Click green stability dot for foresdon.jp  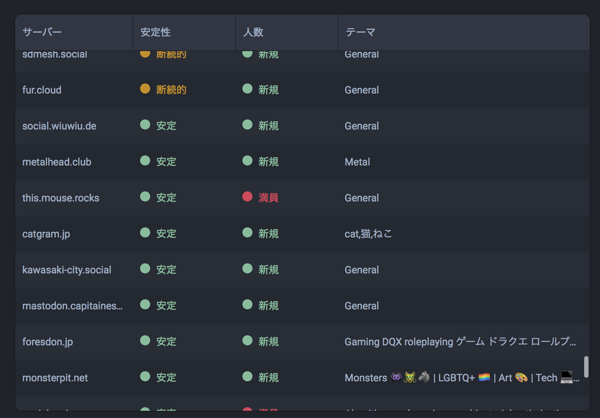click(145, 341)
